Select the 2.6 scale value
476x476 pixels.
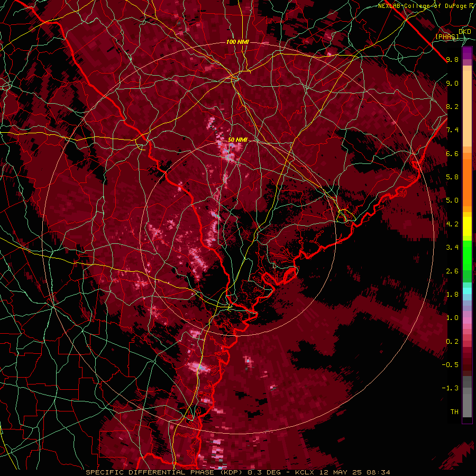coord(452,271)
